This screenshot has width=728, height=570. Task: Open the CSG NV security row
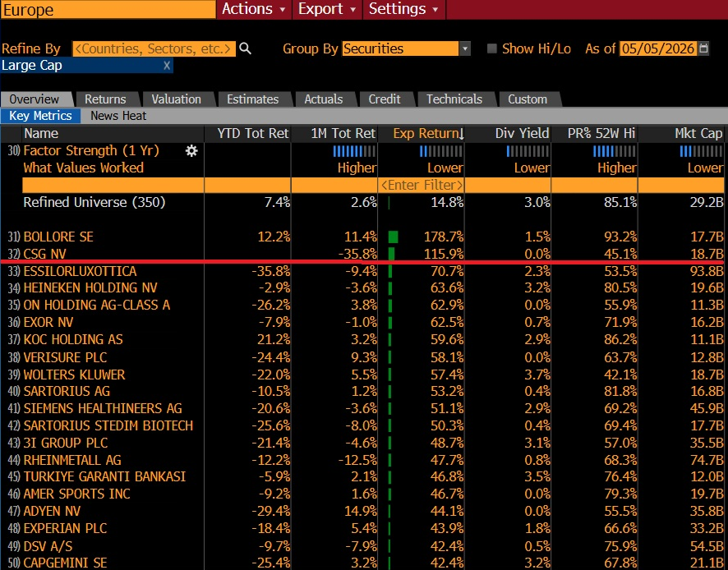(362, 254)
